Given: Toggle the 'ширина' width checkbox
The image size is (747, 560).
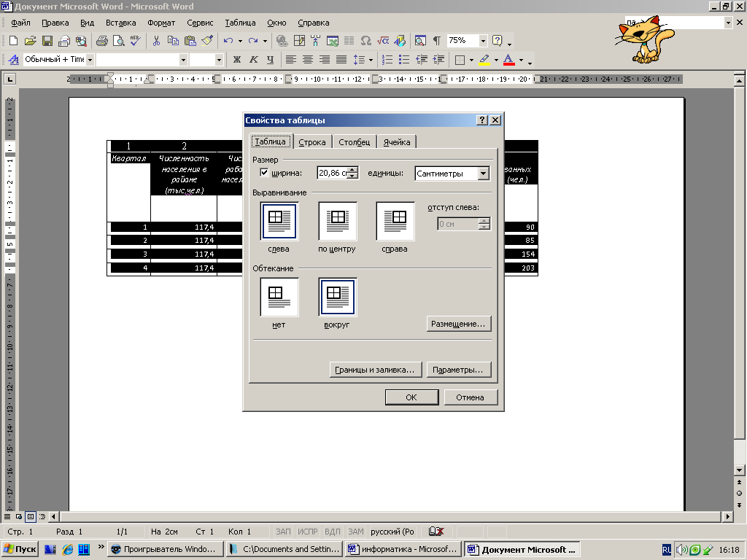Looking at the screenshot, I should coord(265,173).
